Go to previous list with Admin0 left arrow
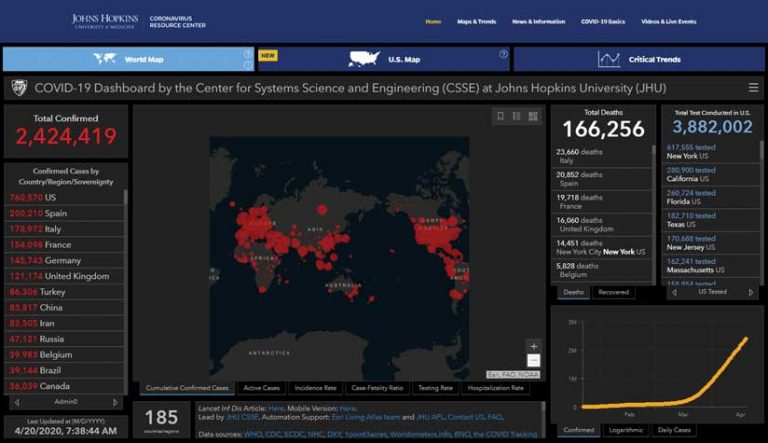 pyautogui.click(x=17, y=402)
